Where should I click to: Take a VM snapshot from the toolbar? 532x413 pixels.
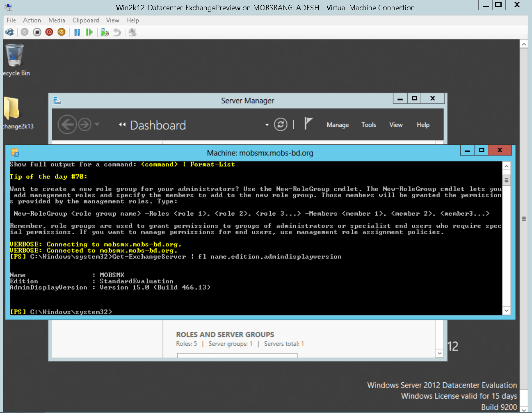(105, 32)
